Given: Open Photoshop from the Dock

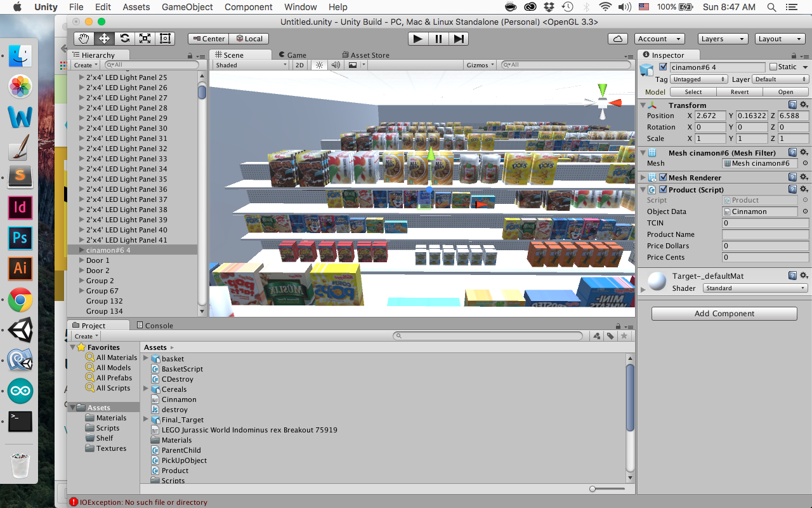Looking at the screenshot, I should (20, 238).
